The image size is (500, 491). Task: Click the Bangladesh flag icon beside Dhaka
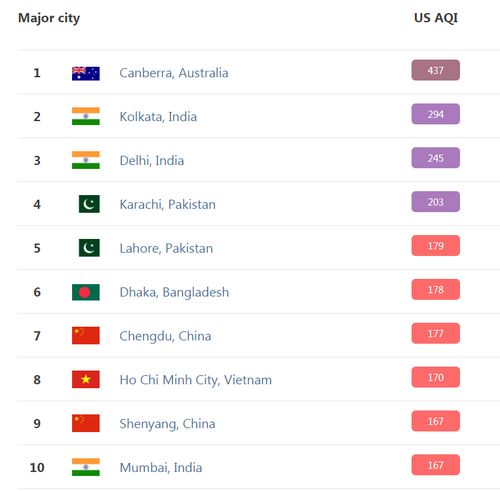[86, 292]
